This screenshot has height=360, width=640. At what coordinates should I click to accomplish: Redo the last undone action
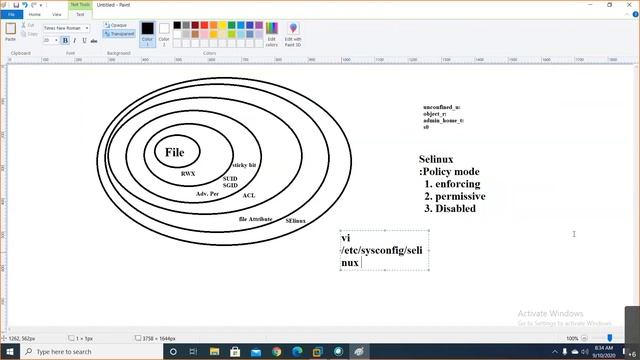tap(33, 5)
